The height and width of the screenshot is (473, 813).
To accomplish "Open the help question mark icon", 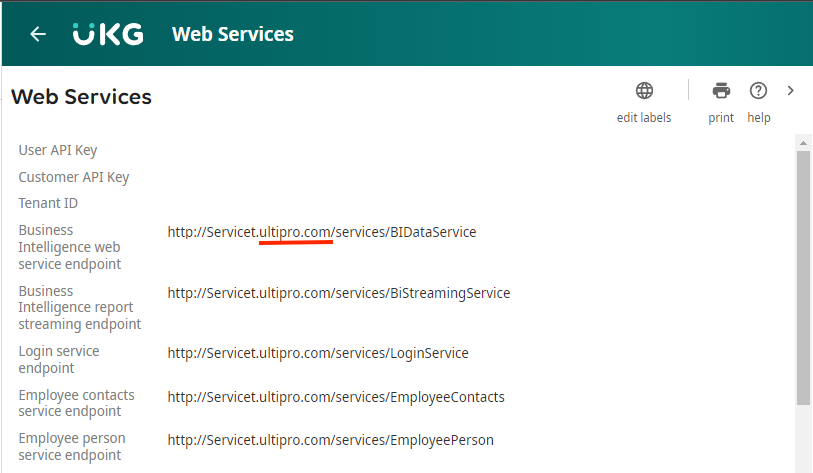I will coord(758,91).
